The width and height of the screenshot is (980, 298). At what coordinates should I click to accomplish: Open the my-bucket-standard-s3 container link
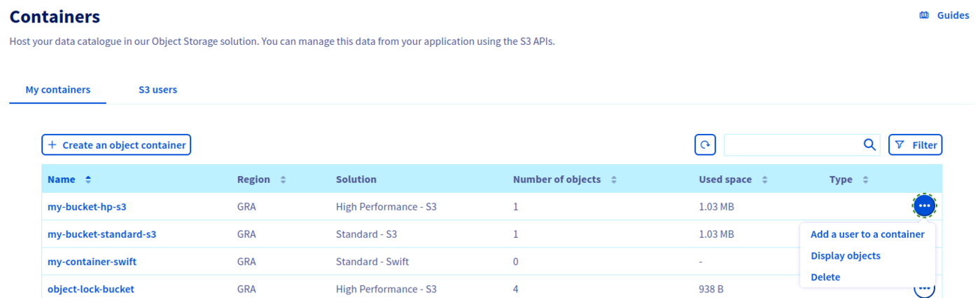pyautogui.click(x=101, y=234)
